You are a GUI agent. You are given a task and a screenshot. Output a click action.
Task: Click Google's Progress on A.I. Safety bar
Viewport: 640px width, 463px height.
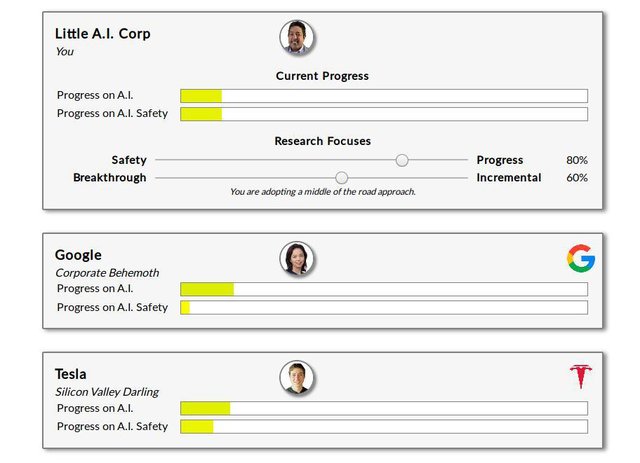pyautogui.click(x=384, y=307)
